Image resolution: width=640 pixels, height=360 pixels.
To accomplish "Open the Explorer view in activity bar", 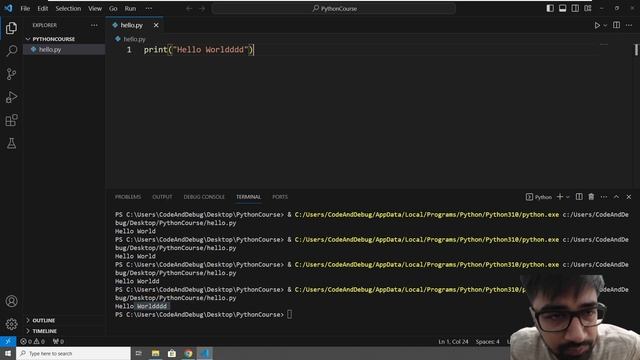I will coord(11,28).
